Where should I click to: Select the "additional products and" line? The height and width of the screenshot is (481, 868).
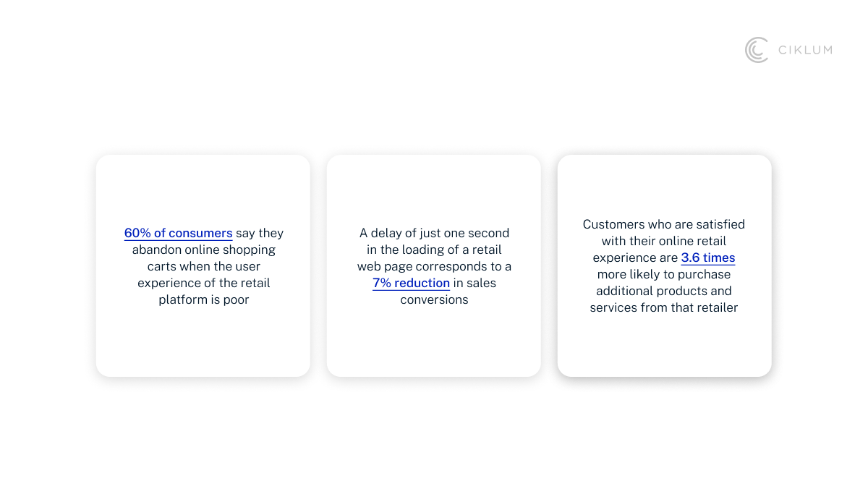tap(663, 291)
